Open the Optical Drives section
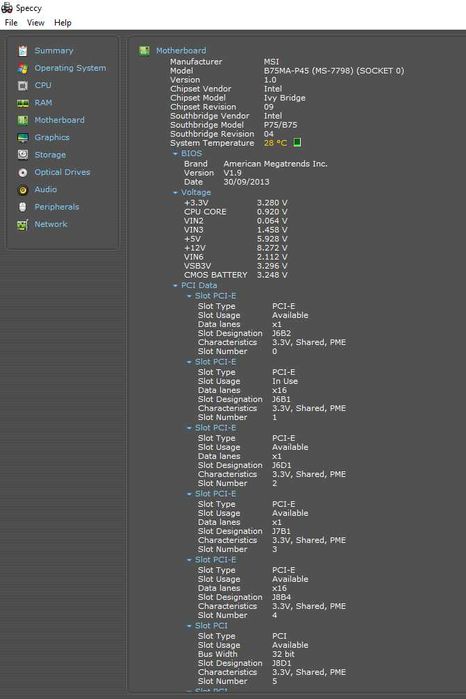Viewport: 466px width, 699px height. click(62, 173)
